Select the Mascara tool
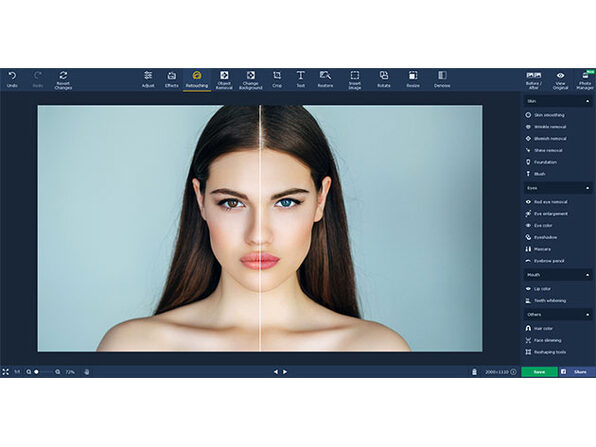596x447 pixels. 538,249
